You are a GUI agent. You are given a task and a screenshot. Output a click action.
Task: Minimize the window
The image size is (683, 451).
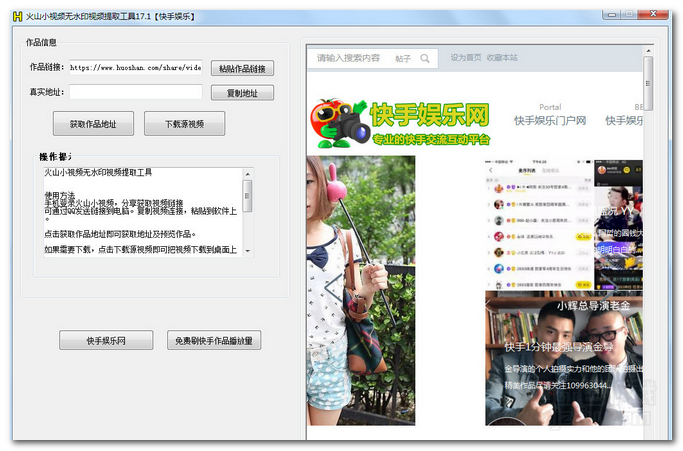[612, 15]
